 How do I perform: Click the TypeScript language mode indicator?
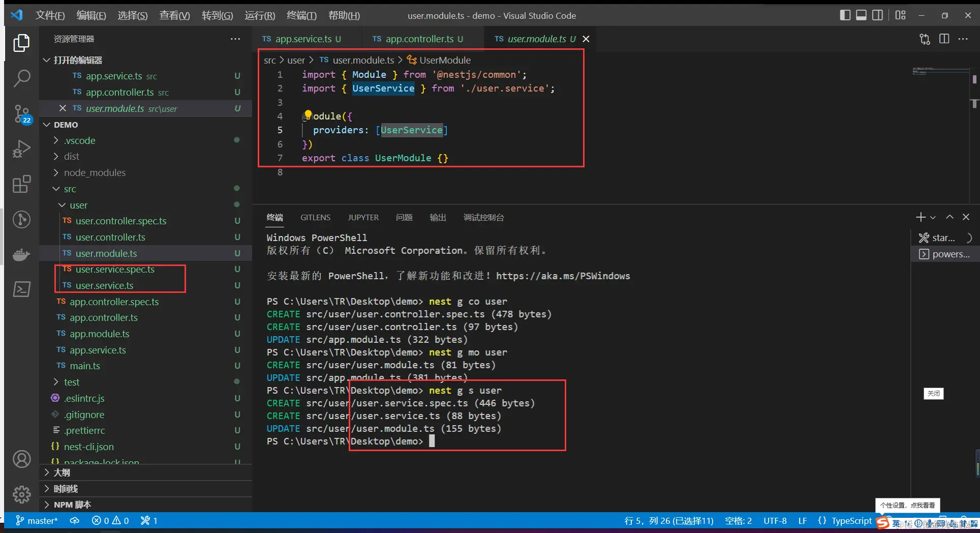[x=851, y=521]
